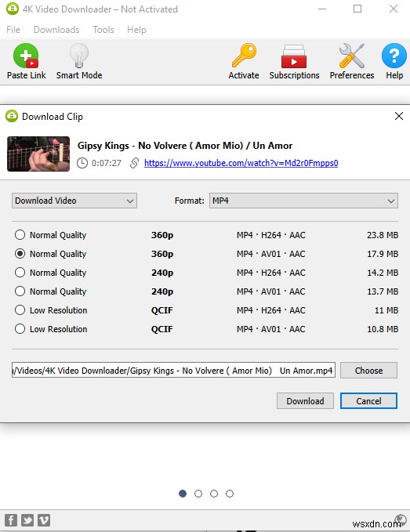This screenshot has width=410, height=532.
Task: Open the YouTube video URL link
Action: [x=241, y=163]
